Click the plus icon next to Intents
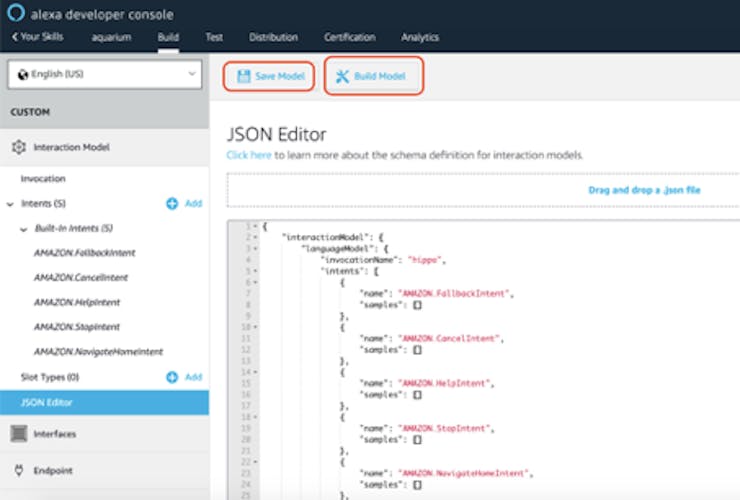Image resolution: width=740 pixels, height=500 pixels. [x=172, y=203]
